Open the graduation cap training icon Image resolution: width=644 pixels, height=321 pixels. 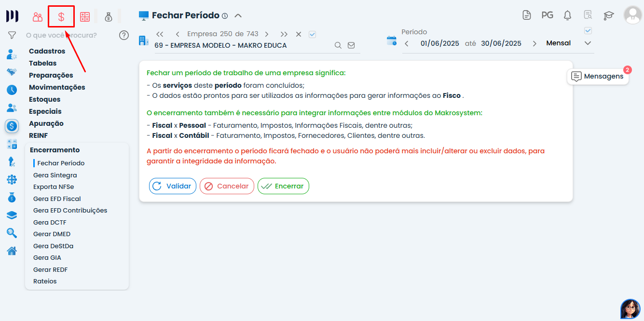(x=608, y=15)
